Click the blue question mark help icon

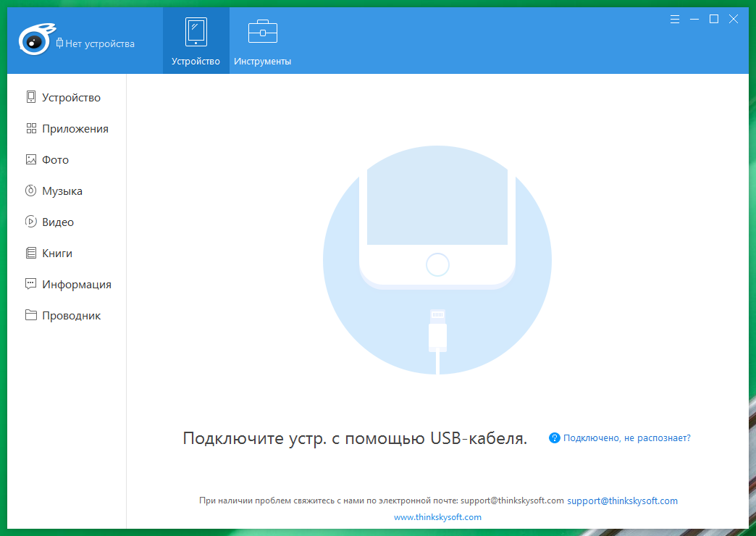pyautogui.click(x=555, y=438)
